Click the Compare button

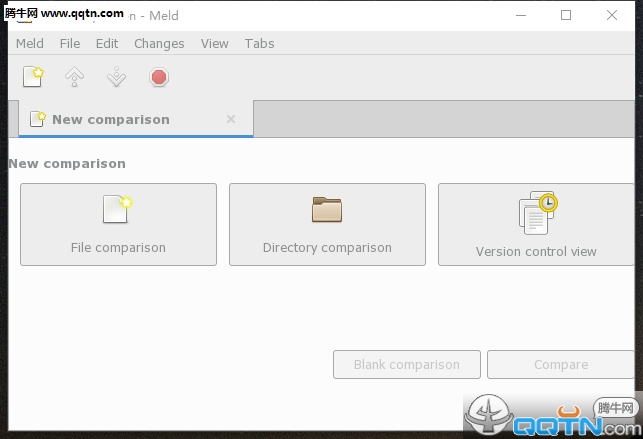click(x=561, y=364)
